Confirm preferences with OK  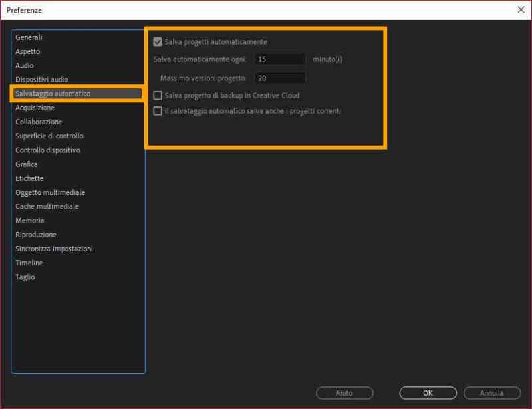click(427, 393)
